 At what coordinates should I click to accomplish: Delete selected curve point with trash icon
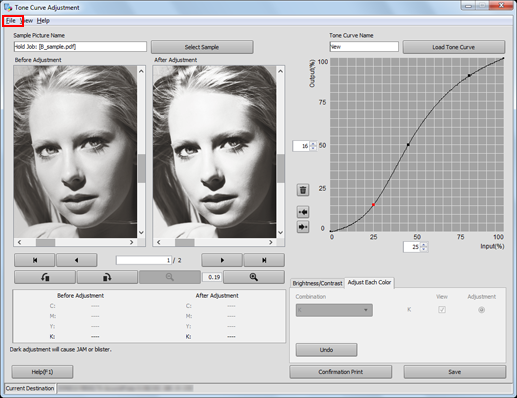point(303,190)
